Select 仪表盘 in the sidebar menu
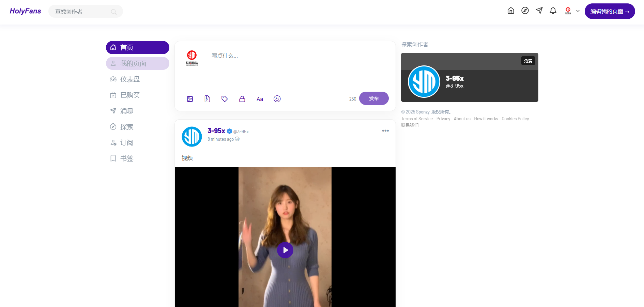Screen dimensions: 644x307 130,79
